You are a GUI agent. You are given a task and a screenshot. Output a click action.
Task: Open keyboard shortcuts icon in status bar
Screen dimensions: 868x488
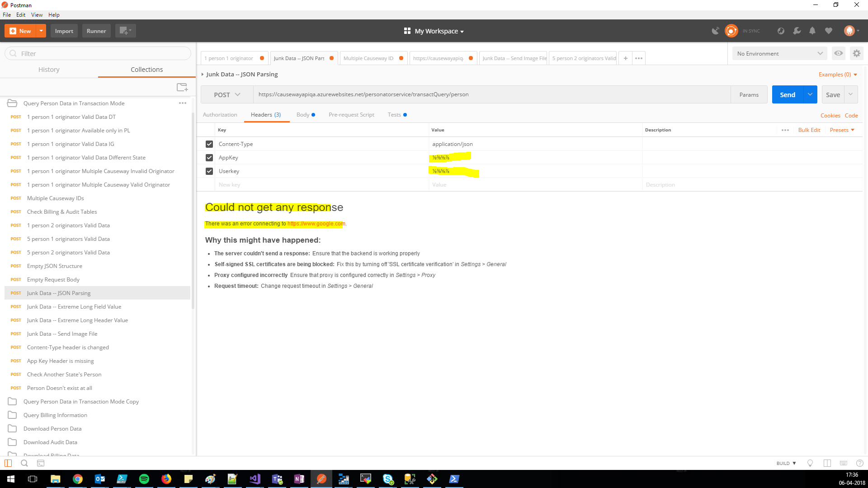tap(844, 463)
